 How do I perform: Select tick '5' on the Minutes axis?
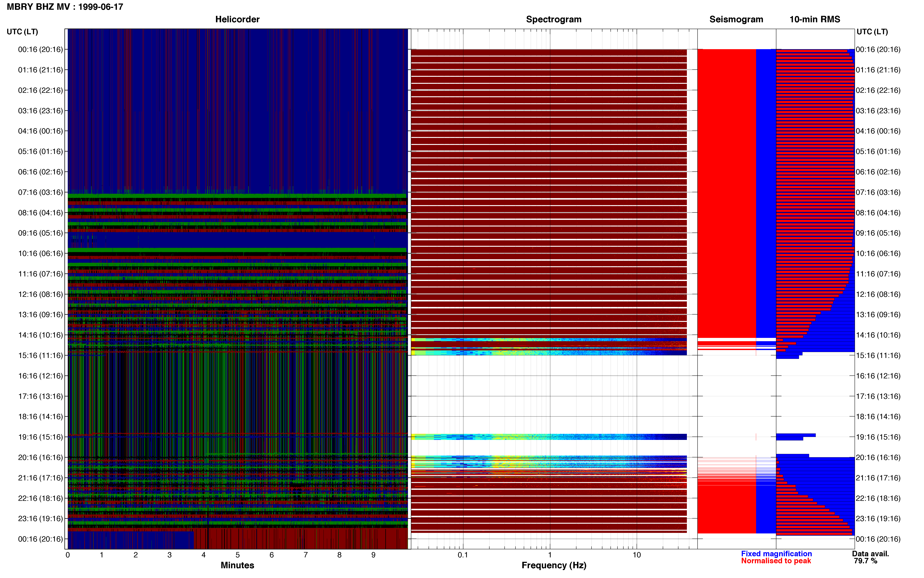click(238, 555)
